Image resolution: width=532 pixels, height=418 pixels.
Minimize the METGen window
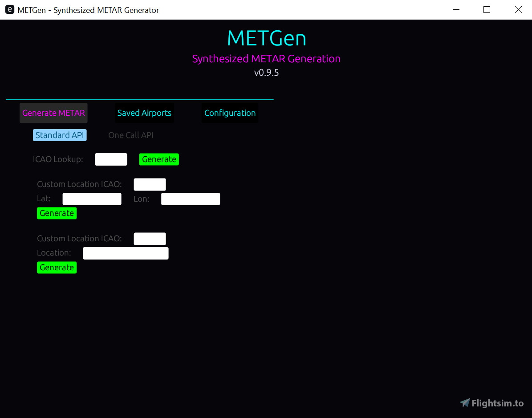(456, 9)
